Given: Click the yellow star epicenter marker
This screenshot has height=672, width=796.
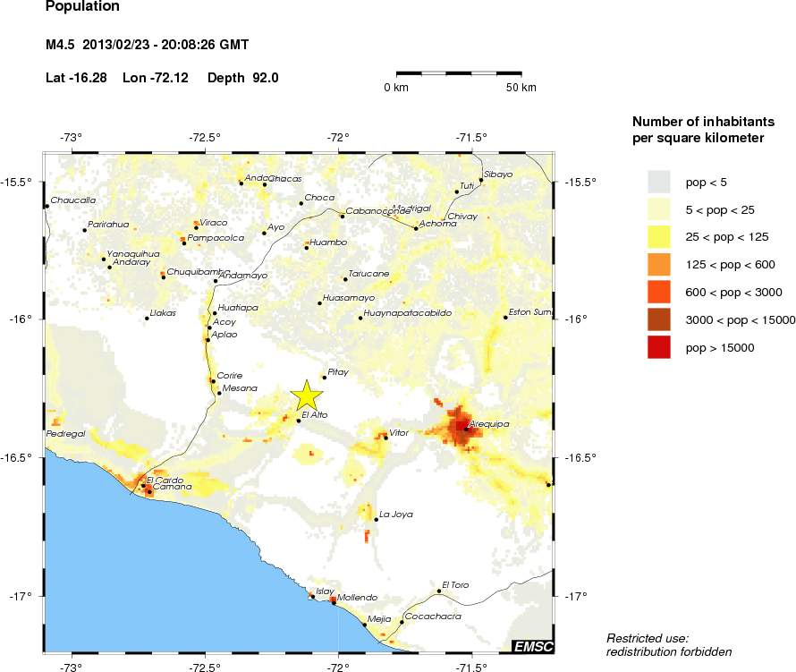Looking at the screenshot, I should pyautogui.click(x=307, y=396).
